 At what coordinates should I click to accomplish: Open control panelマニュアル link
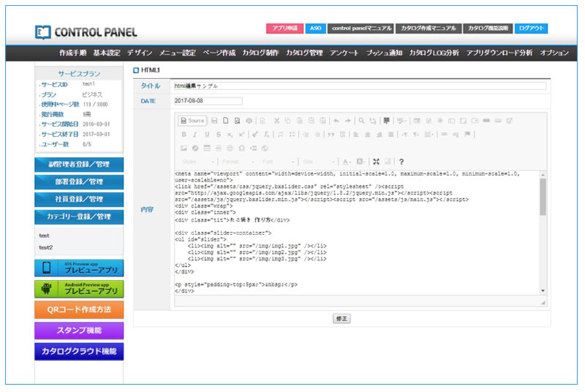click(361, 28)
